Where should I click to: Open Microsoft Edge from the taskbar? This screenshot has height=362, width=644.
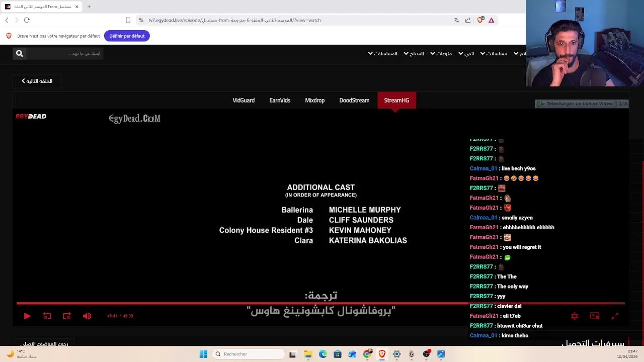point(323,354)
